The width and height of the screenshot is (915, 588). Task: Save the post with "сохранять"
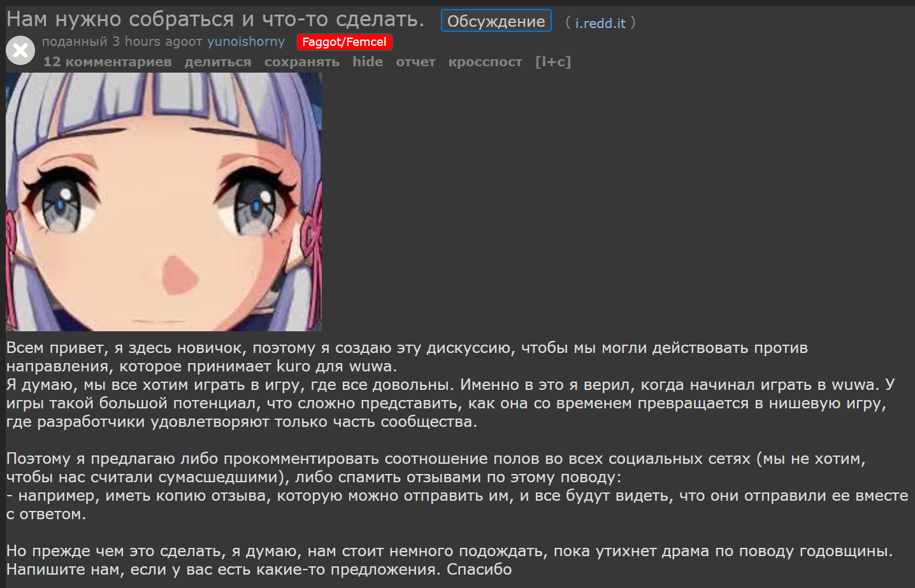point(302,62)
